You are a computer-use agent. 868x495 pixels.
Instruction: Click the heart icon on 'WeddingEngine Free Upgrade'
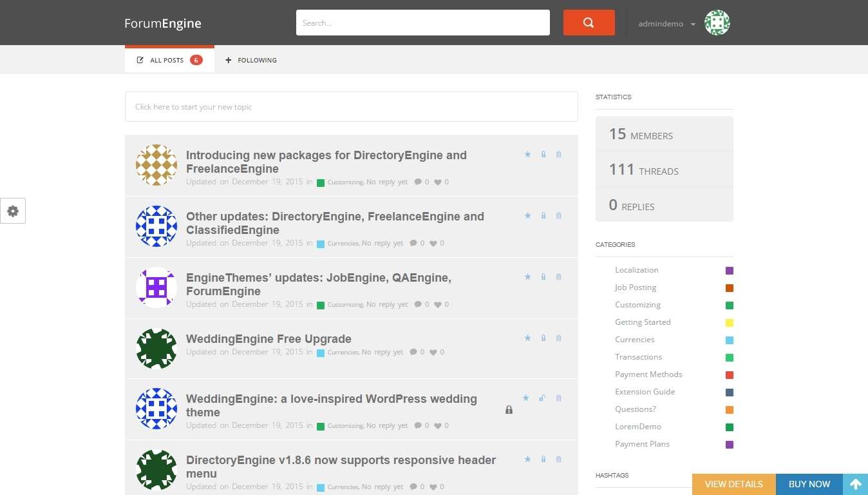point(433,353)
